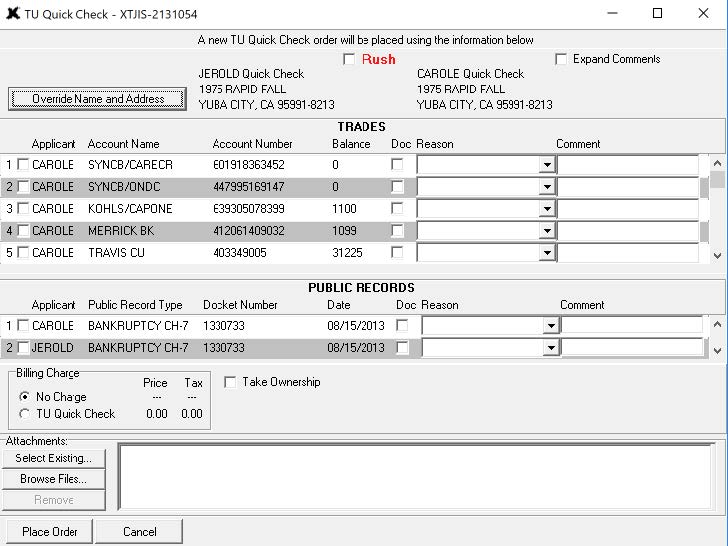This screenshot has width=728, height=546.
Task: Check Doc box for MERRICK BK trade
Action: [x=397, y=230]
